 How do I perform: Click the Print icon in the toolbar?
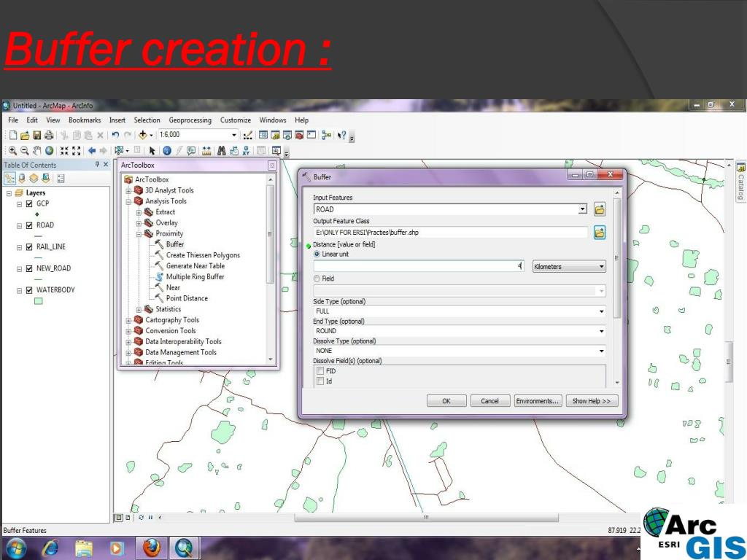[x=48, y=135]
